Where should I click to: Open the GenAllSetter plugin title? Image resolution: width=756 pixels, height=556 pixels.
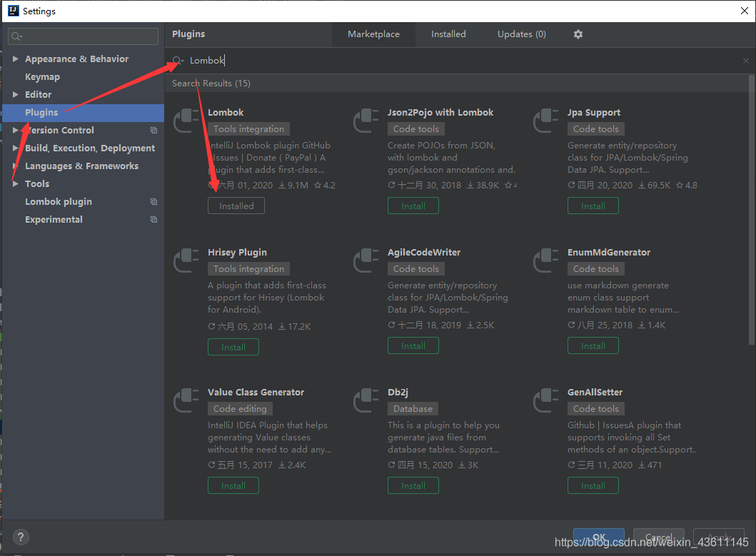point(595,392)
